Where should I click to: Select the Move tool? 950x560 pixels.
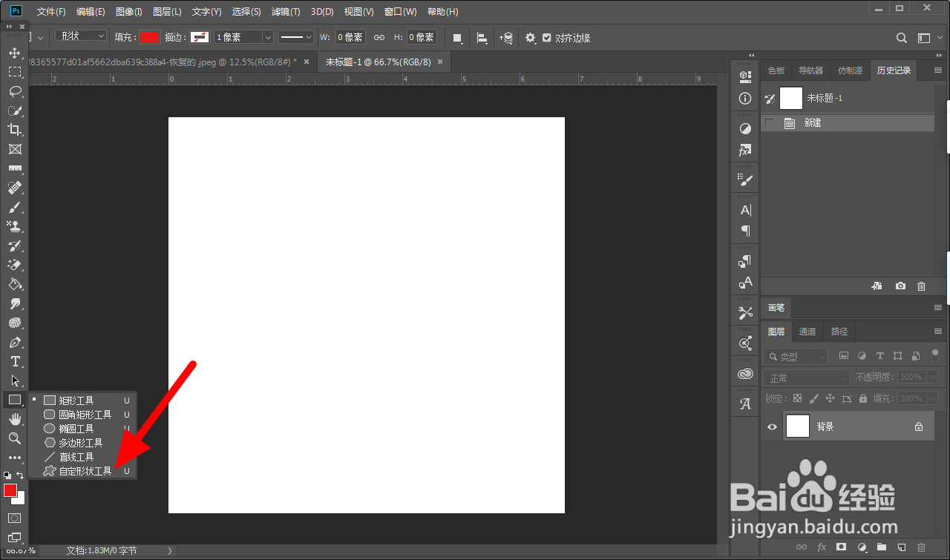[15, 53]
